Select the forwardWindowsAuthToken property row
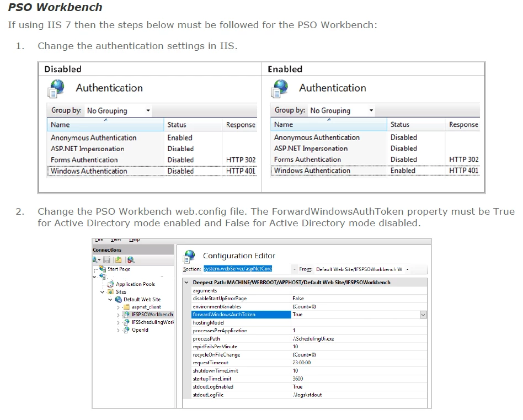 tap(309, 315)
